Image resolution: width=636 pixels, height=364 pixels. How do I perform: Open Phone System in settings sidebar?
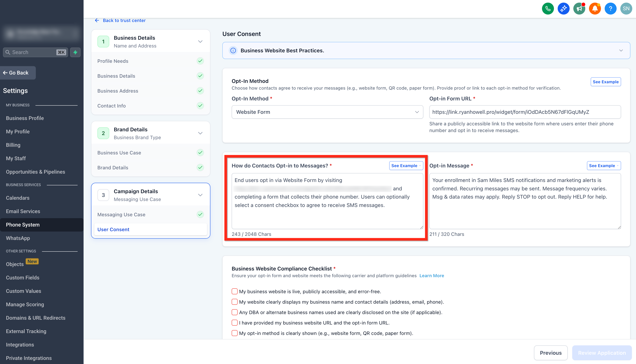pyautogui.click(x=42, y=225)
